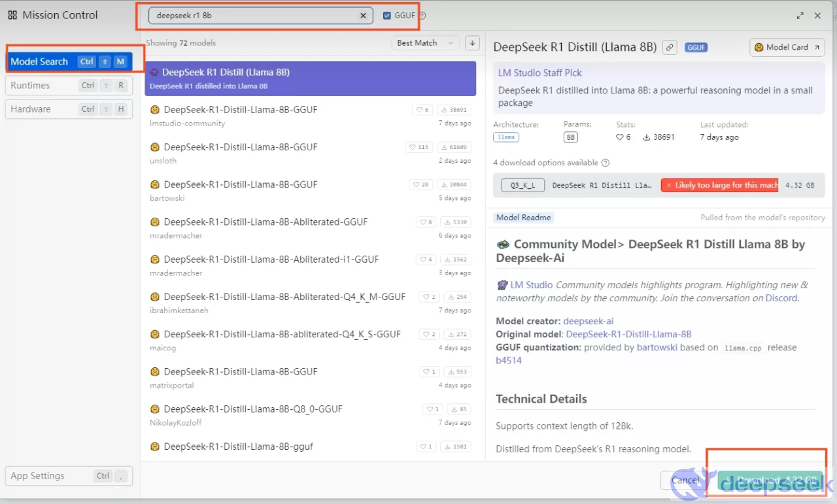Image resolution: width=837 pixels, height=504 pixels.
Task: Select the lowercase DeepSeek-R1-Distill-Llama-8B-gguf model
Action: click(x=311, y=449)
